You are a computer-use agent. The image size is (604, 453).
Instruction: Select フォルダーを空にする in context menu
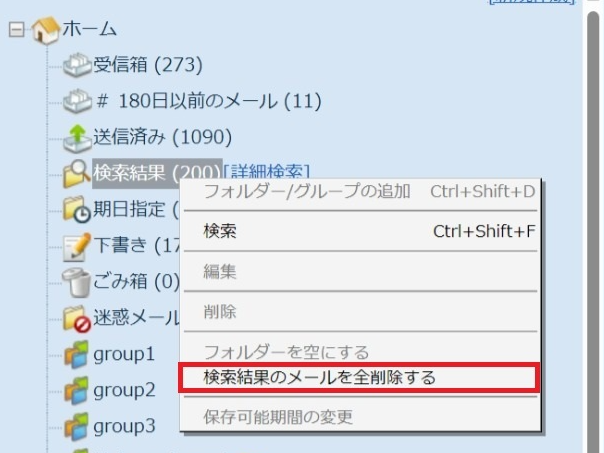click(286, 352)
